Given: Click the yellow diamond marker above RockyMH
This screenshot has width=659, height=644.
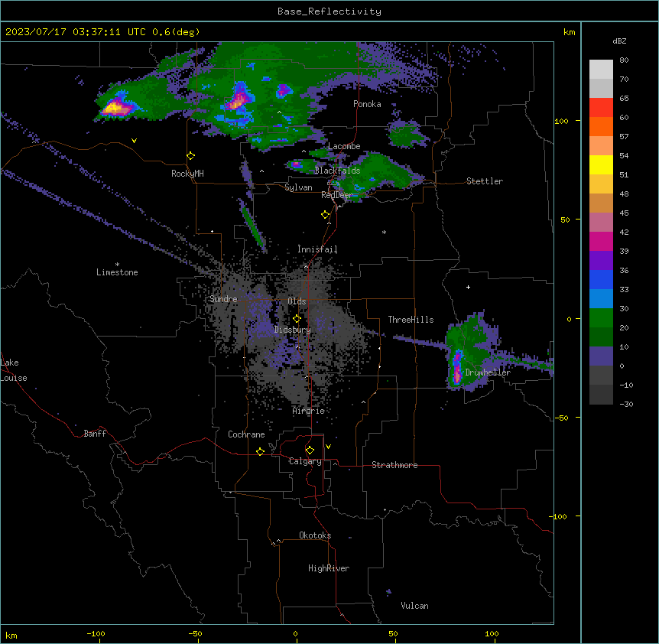Looking at the screenshot, I should (x=191, y=156).
